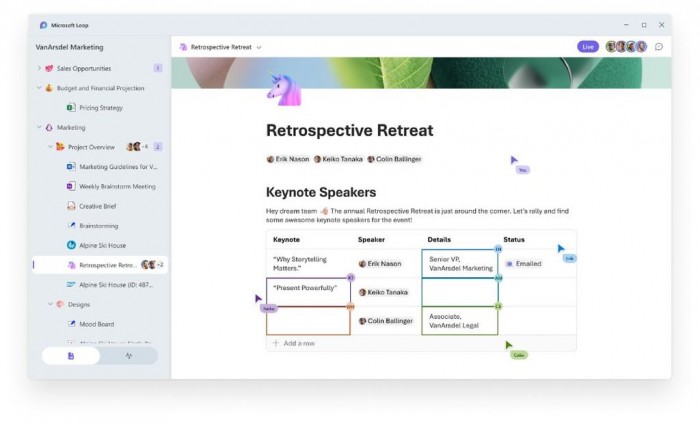Viewport: 700px width, 422px height.
Task: Open Mood Board under Designs
Action: point(96,324)
